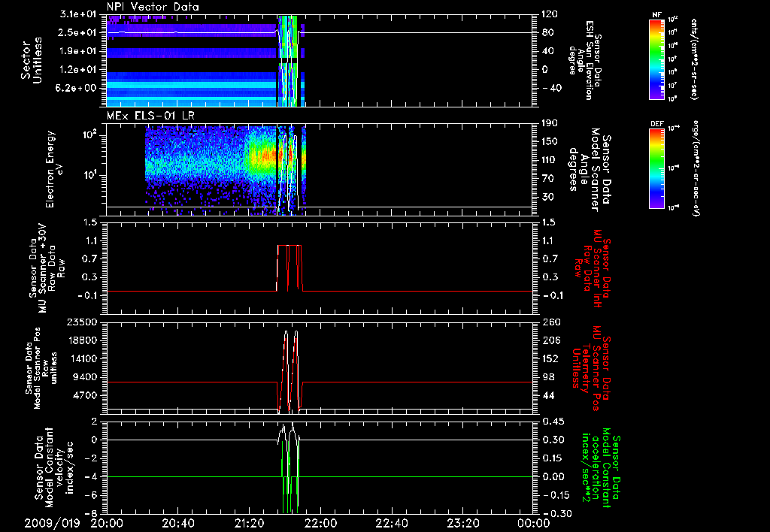Click the 206 telemetry tick label
The height and width of the screenshot is (532, 770).
click(x=550, y=340)
